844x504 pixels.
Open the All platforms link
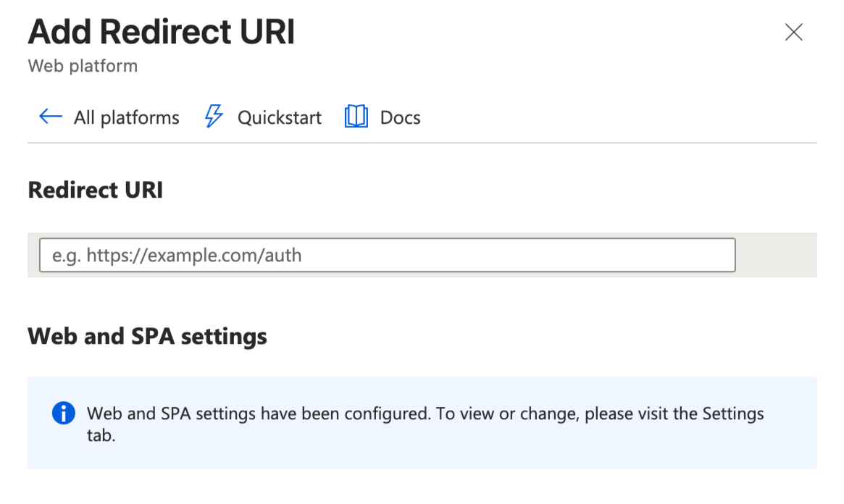click(127, 117)
